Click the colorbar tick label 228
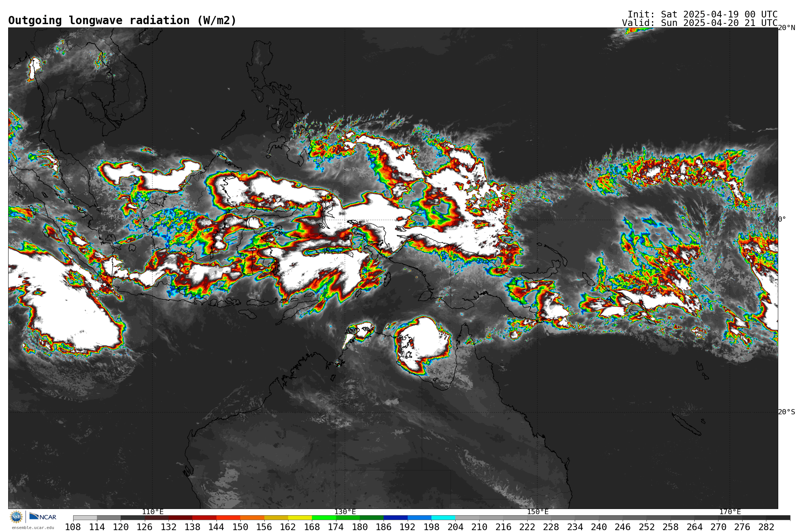This screenshot has width=802, height=532. coord(551,527)
